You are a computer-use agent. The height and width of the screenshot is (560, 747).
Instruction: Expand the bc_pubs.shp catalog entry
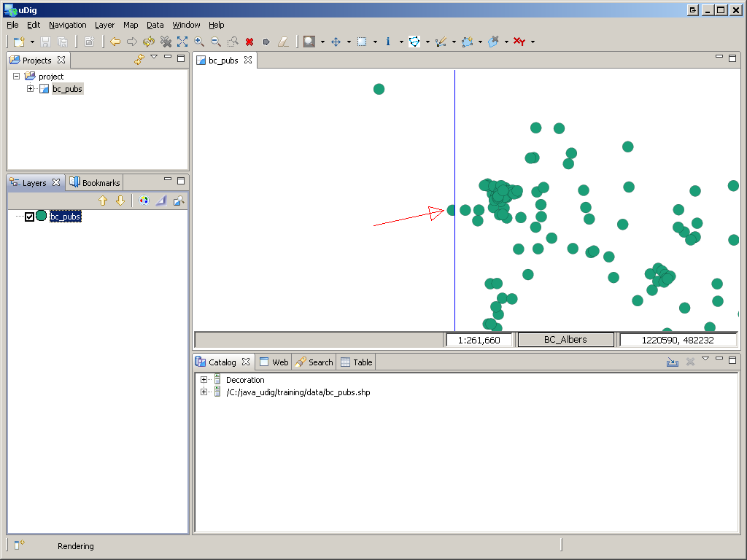204,392
